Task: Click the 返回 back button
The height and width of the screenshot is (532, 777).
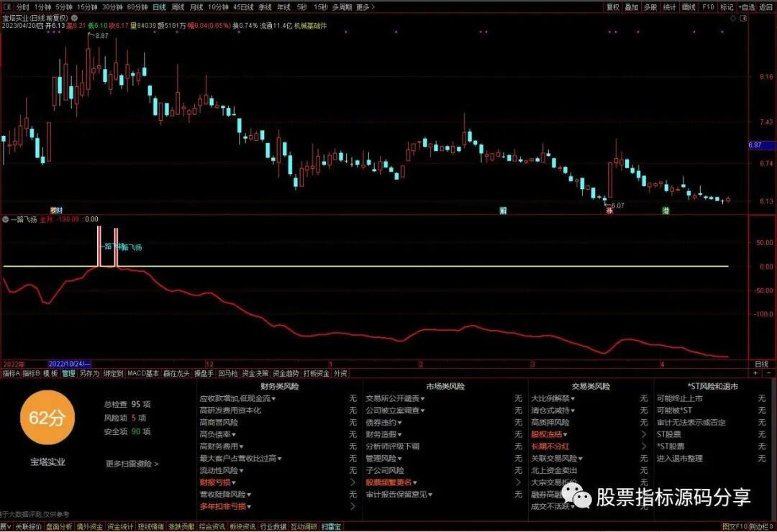Action: 766,7
